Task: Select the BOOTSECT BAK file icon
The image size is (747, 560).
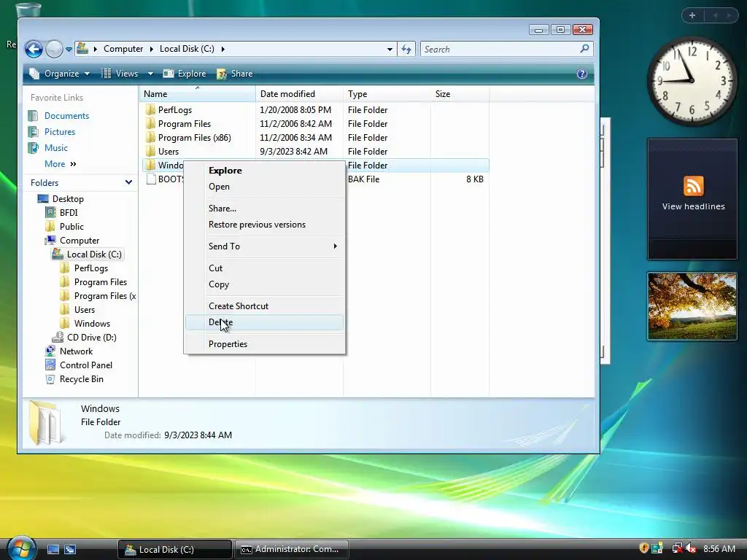Action: [150, 179]
